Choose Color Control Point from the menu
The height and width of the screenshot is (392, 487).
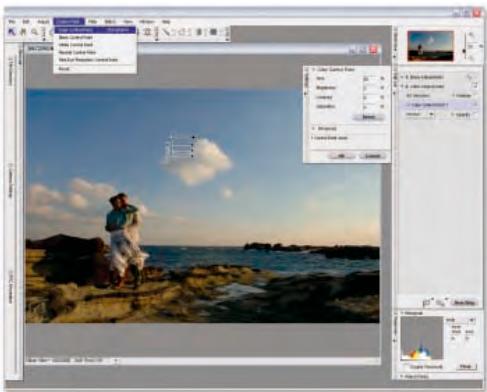tap(95, 30)
